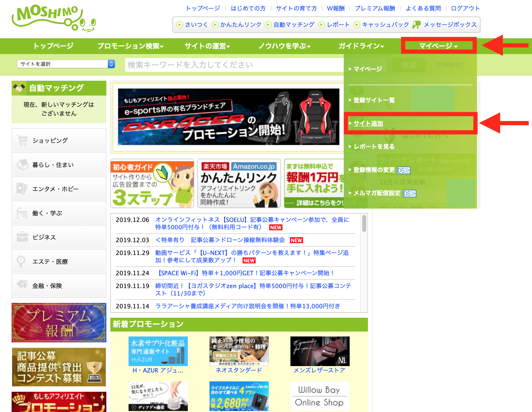Open the プレミアム報酬 top link
The height and width of the screenshot is (412, 532).
click(375, 8)
